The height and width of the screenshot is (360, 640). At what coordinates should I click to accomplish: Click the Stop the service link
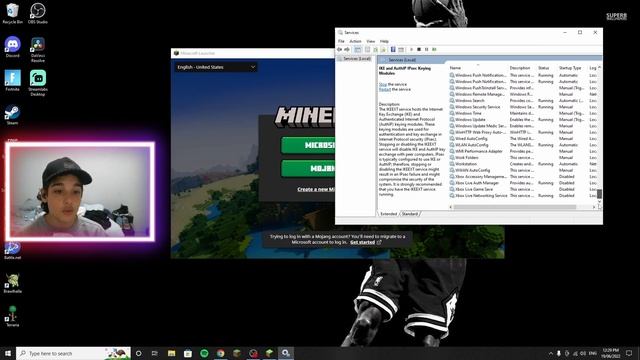(x=382, y=84)
